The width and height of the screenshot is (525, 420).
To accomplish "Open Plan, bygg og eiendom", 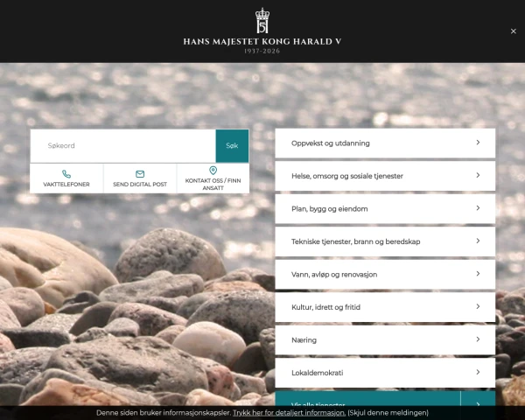I will 385,208.
